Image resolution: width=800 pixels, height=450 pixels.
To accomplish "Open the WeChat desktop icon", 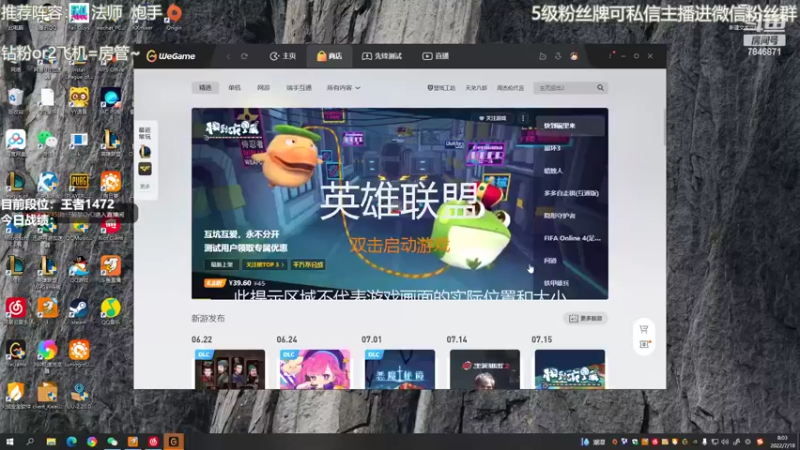I will (47, 141).
